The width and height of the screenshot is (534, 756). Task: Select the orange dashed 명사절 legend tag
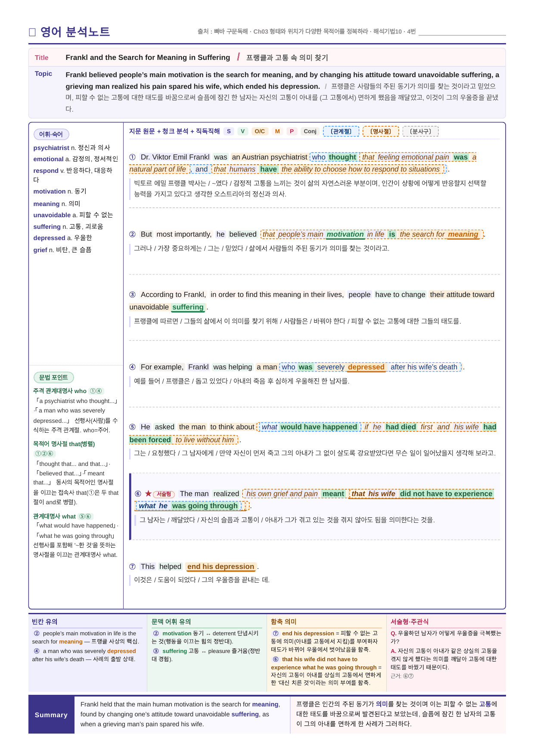(381, 131)
